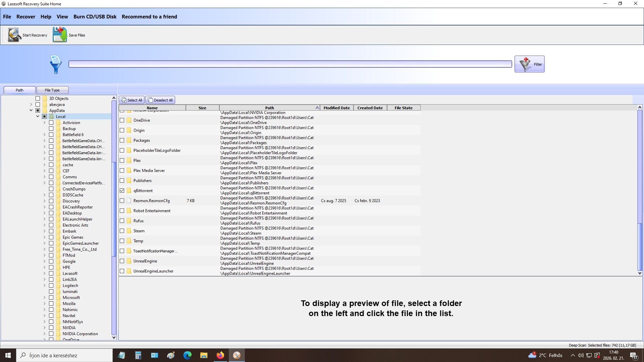
Task: Open Firefox from the taskbar
Action: click(x=220, y=355)
